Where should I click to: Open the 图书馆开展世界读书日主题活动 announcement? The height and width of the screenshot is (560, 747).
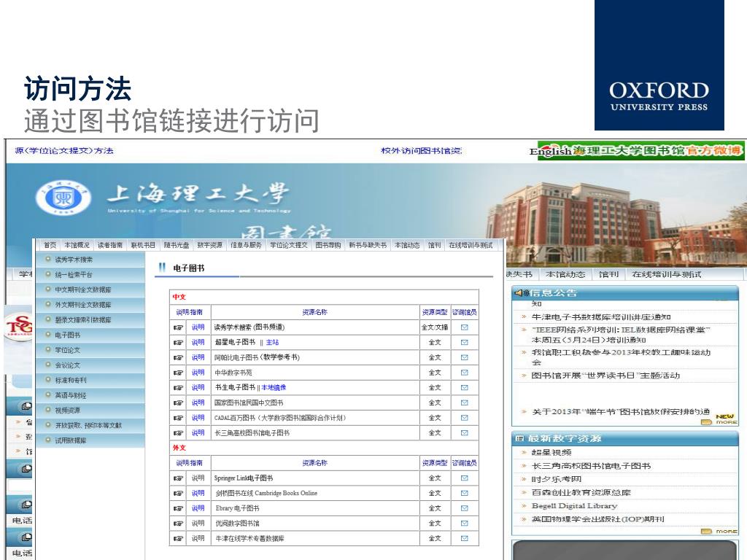click(x=605, y=376)
